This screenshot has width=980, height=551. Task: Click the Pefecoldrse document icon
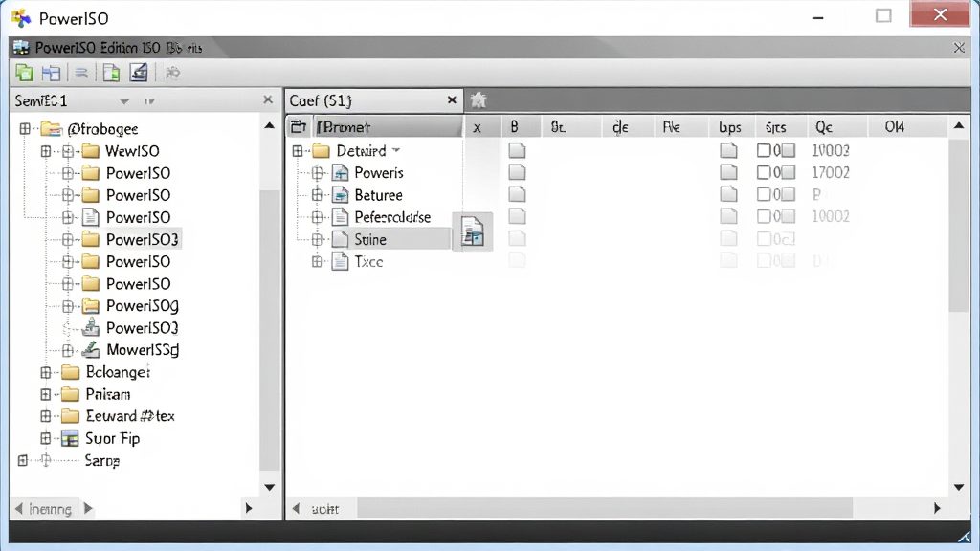340,217
